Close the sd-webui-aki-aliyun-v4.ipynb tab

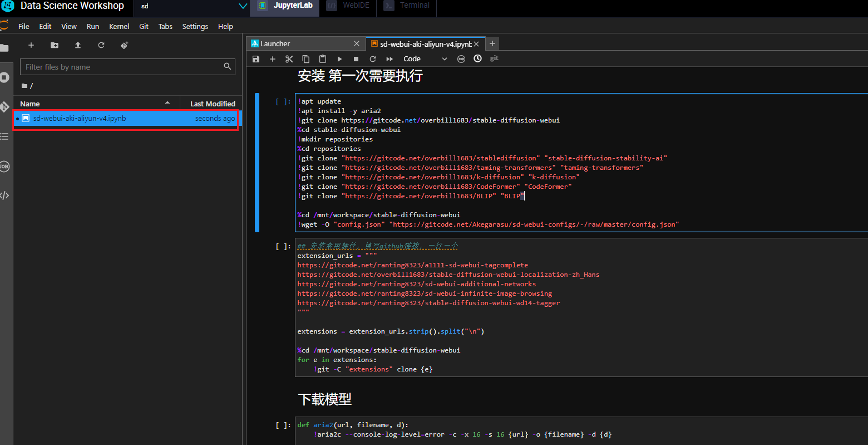tap(476, 44)
